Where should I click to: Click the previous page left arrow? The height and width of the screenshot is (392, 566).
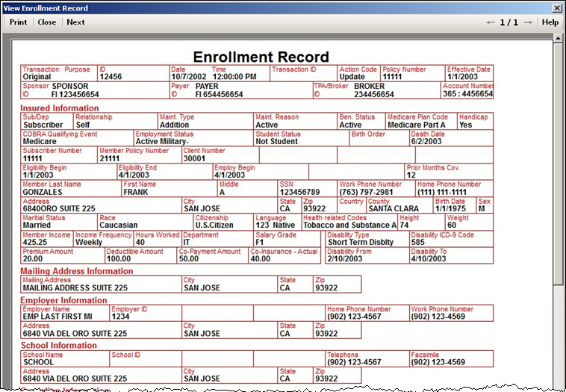click(x=490, y=22)
